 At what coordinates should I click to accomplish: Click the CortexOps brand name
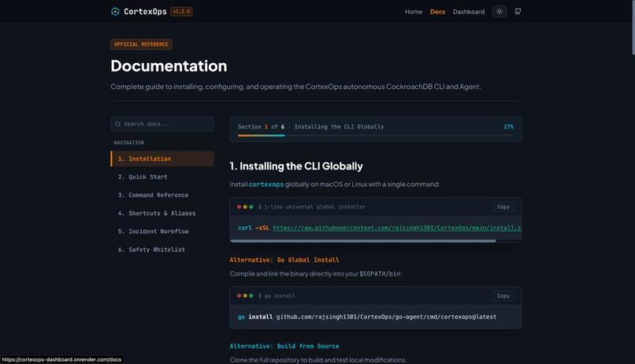(145, 11)
